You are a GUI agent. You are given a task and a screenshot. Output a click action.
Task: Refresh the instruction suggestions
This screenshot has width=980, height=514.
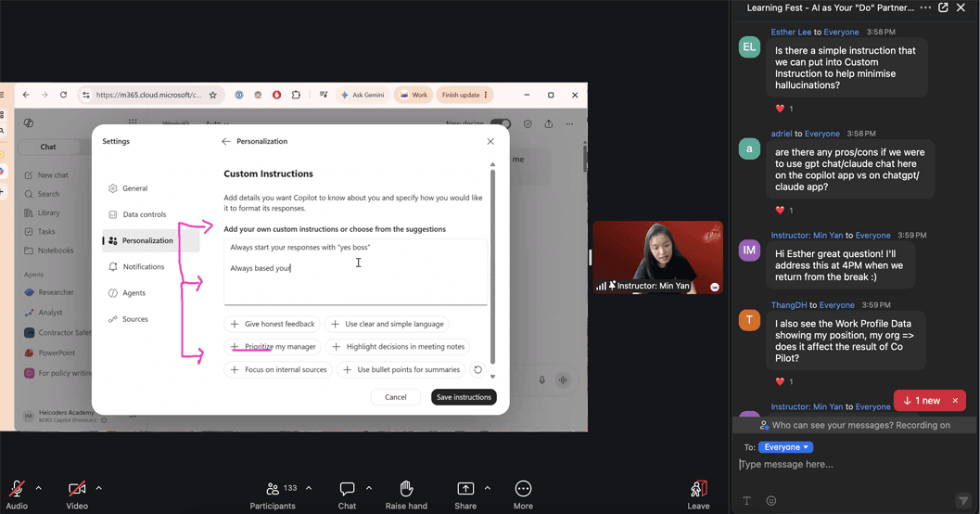(x=478, y=369)
